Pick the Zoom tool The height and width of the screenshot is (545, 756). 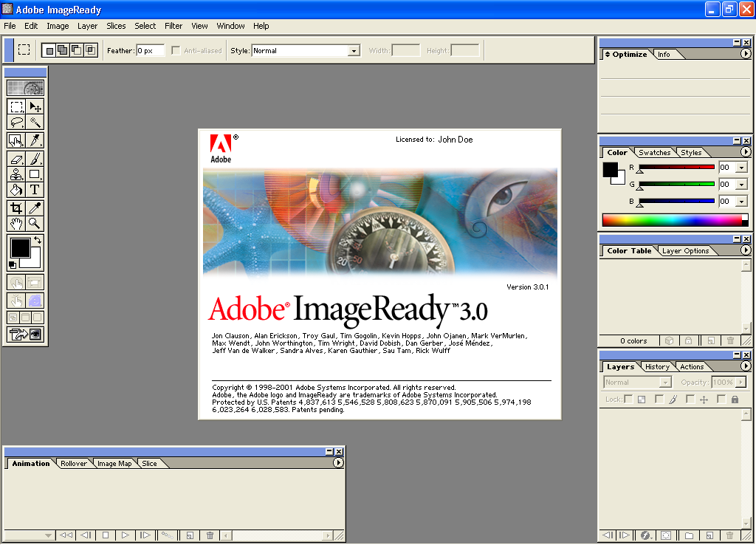pos(35,223)
